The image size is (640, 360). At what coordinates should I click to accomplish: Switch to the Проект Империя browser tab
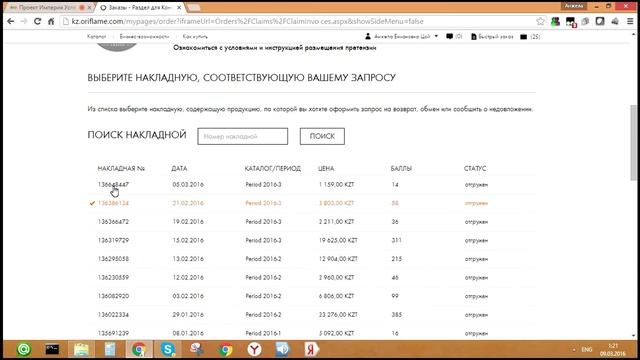pos(47,7)
